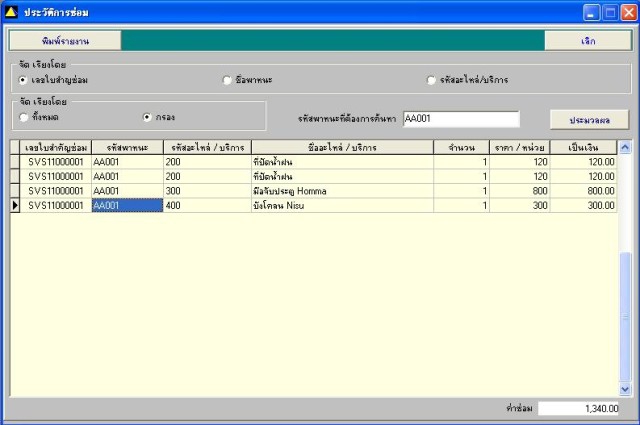The height and width of the screenshot is (425, 640).
Task: Click the 300.00 amount cell
Action: (x=583, y=205)
